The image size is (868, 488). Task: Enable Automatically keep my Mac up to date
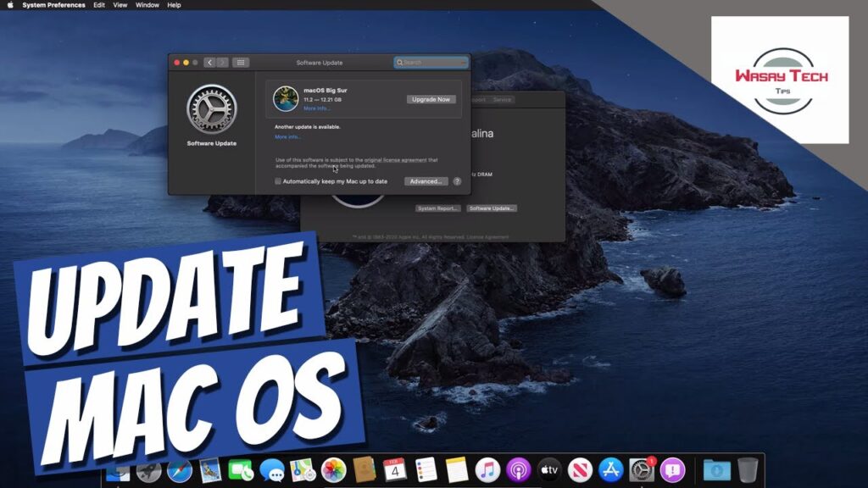[278, 181]
